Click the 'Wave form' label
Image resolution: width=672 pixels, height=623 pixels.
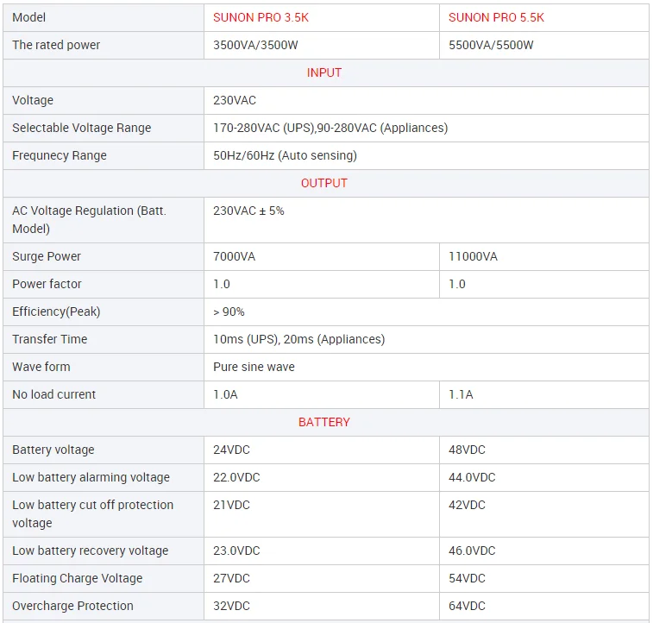[41, 367]
